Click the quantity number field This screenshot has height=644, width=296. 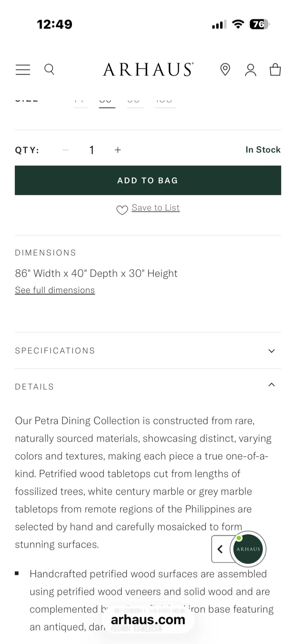click(92, 150)
